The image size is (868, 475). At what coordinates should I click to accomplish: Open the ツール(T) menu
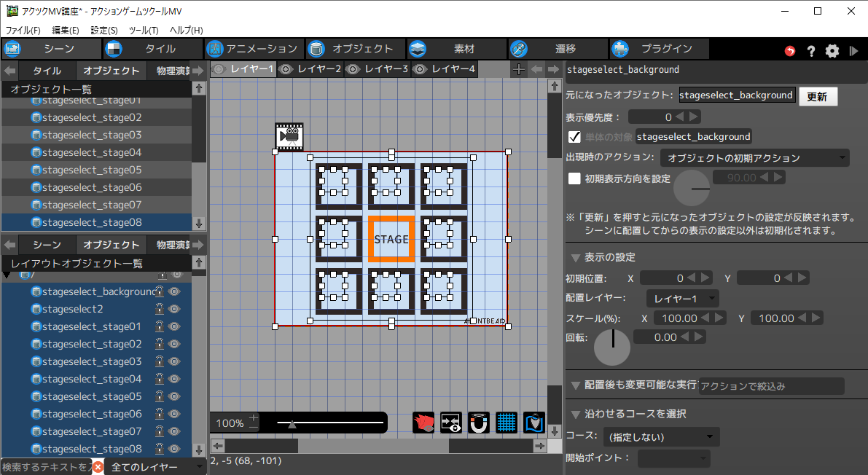tap(143, 31)
